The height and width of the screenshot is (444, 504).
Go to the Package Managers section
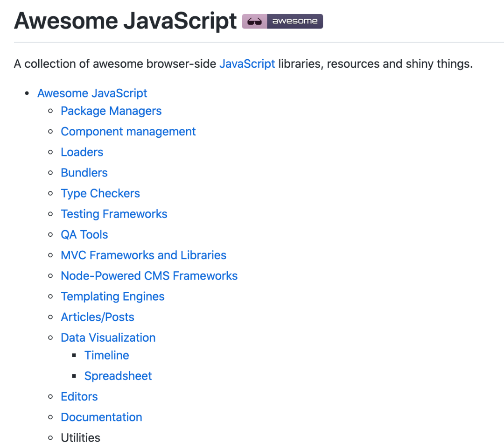coord(111,111)
